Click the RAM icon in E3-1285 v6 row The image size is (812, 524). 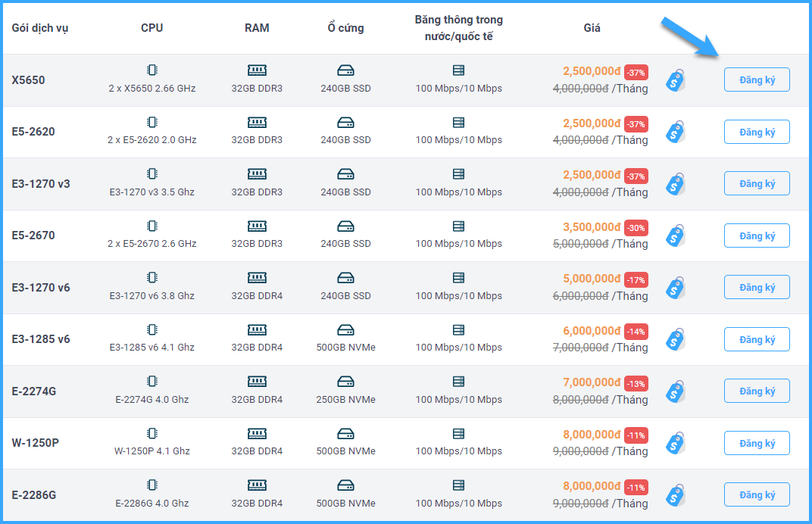coord(257,330)
